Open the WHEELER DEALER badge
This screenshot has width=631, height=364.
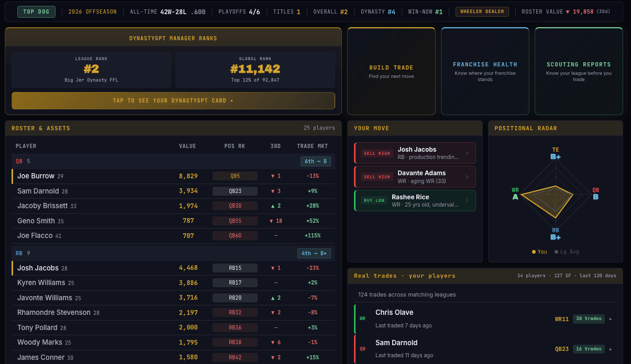pyautogui.click(x=482, y=10)
